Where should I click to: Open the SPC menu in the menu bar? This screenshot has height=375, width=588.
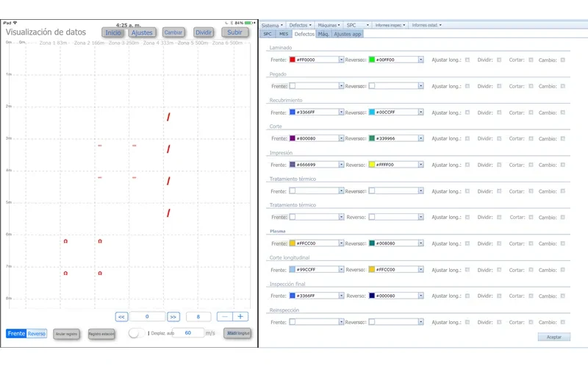point(357,25)
